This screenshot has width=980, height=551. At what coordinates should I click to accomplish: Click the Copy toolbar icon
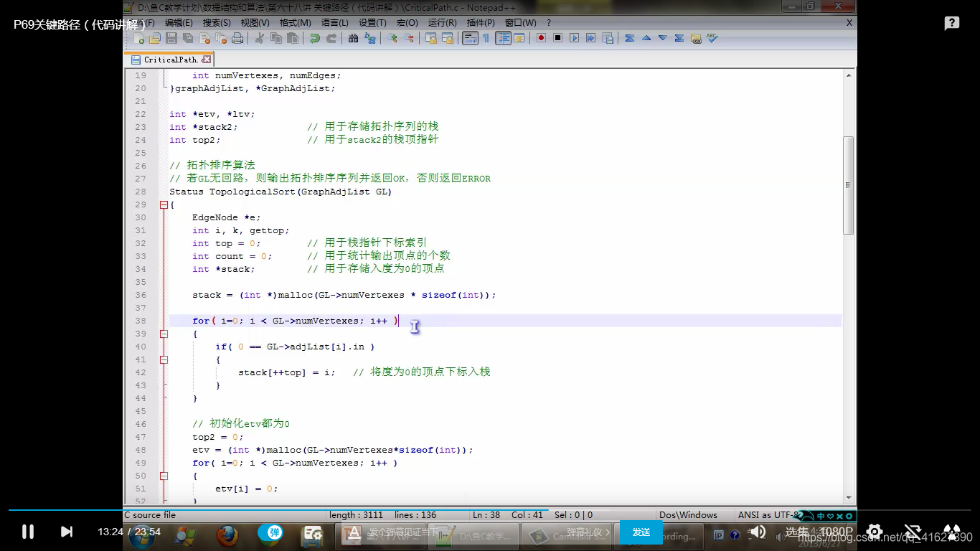276,38
